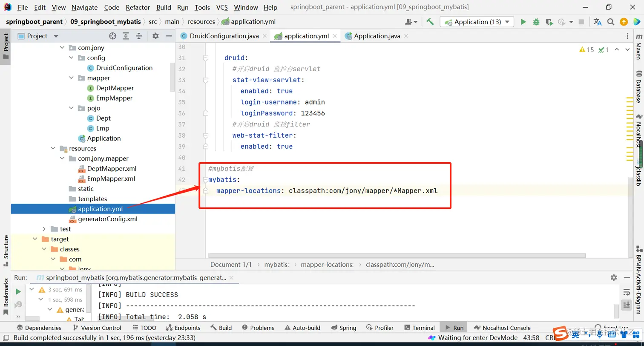Open Nocalhost Console tool window
644x346 pixels.
point(502,328)
